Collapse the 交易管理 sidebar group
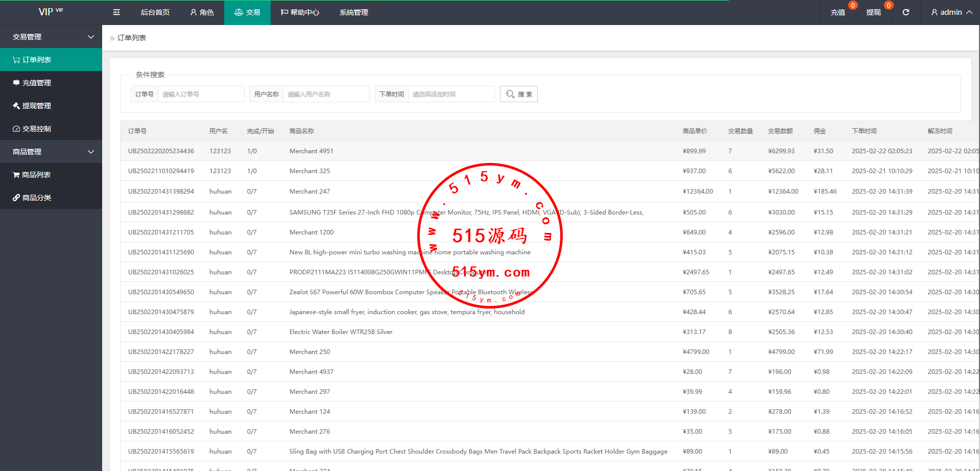The image size is (980, 471). click(51, 37)
